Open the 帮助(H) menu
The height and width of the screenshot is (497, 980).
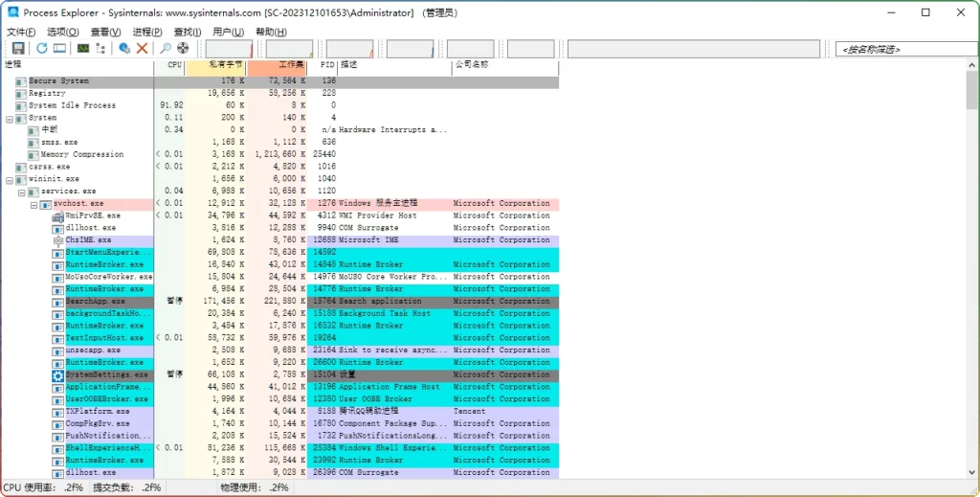pos(271,32)
